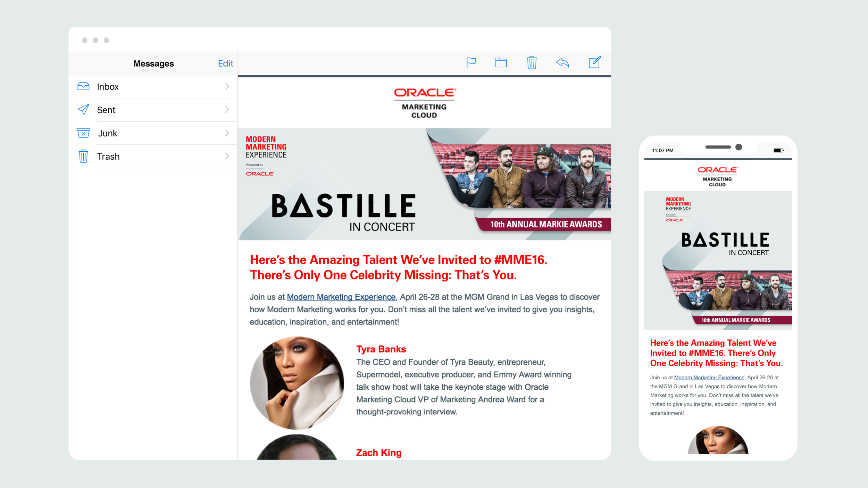The width and height of the screenshot is (868, 488).
Task: Click the Zach King heading
Action: click(379, 453)
